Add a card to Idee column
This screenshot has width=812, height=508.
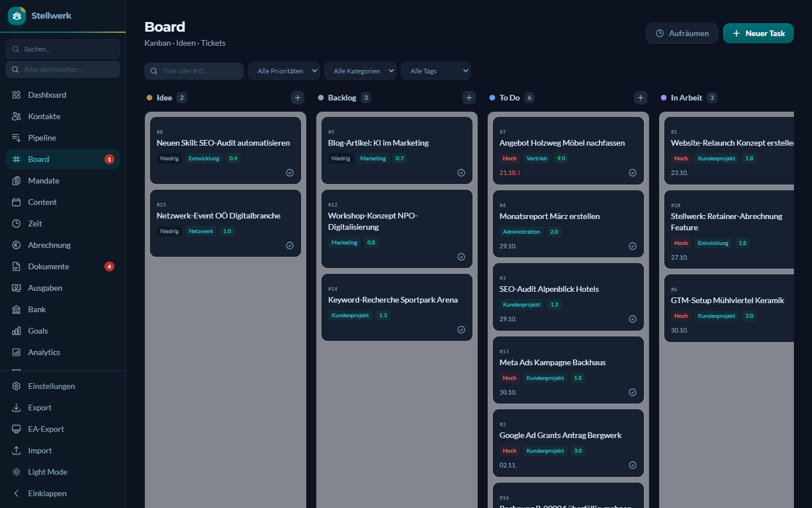pyautogui.click(x=298, y=98)
